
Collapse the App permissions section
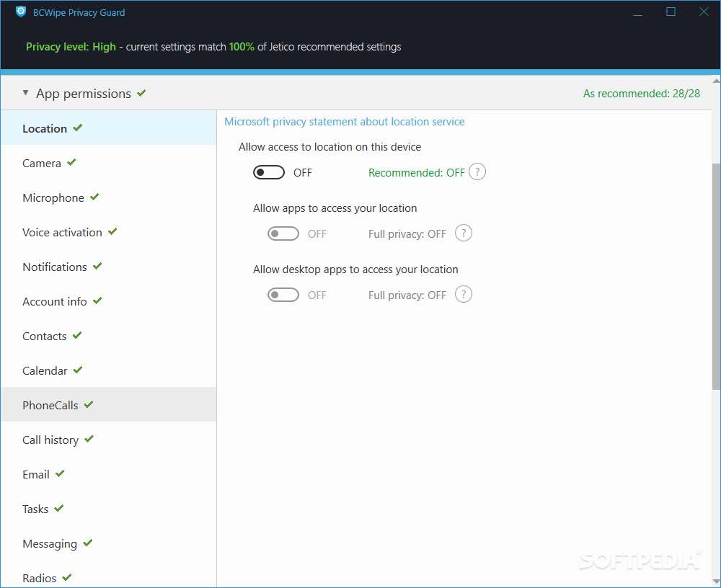(x=26, y=93)
